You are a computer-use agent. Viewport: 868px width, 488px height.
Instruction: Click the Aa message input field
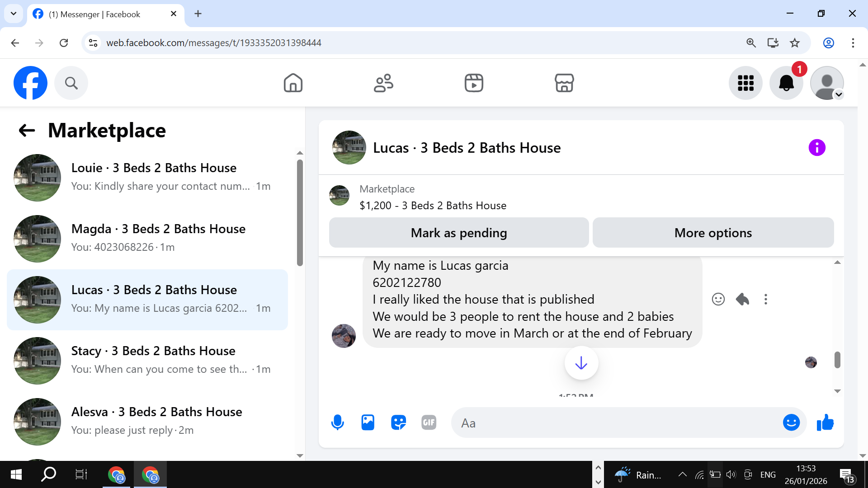615,423
